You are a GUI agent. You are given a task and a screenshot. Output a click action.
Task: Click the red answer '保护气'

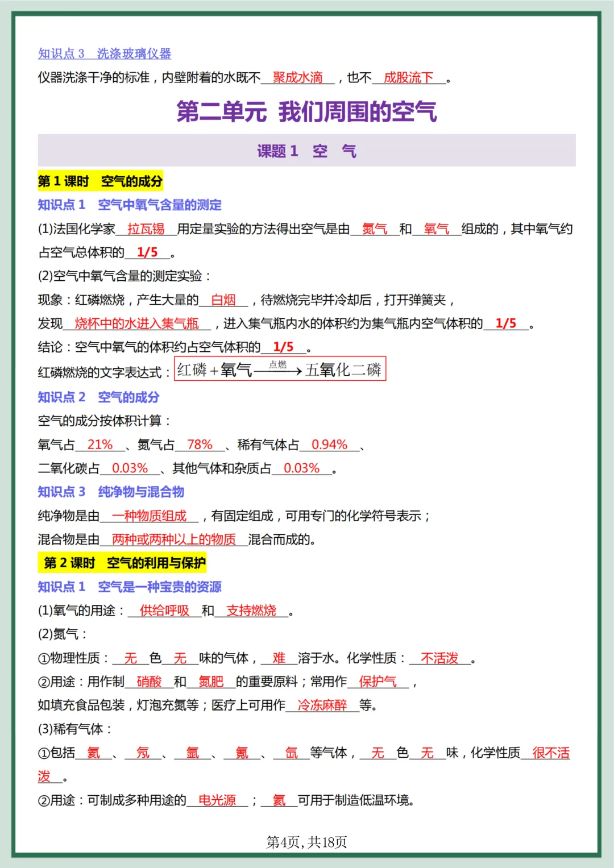[x=378, y=682]
